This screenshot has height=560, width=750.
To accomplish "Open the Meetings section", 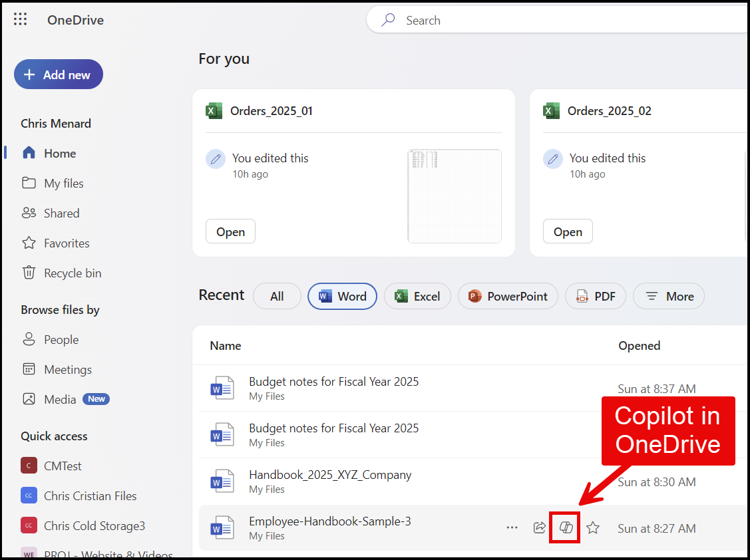I will (x=66, y=369).
